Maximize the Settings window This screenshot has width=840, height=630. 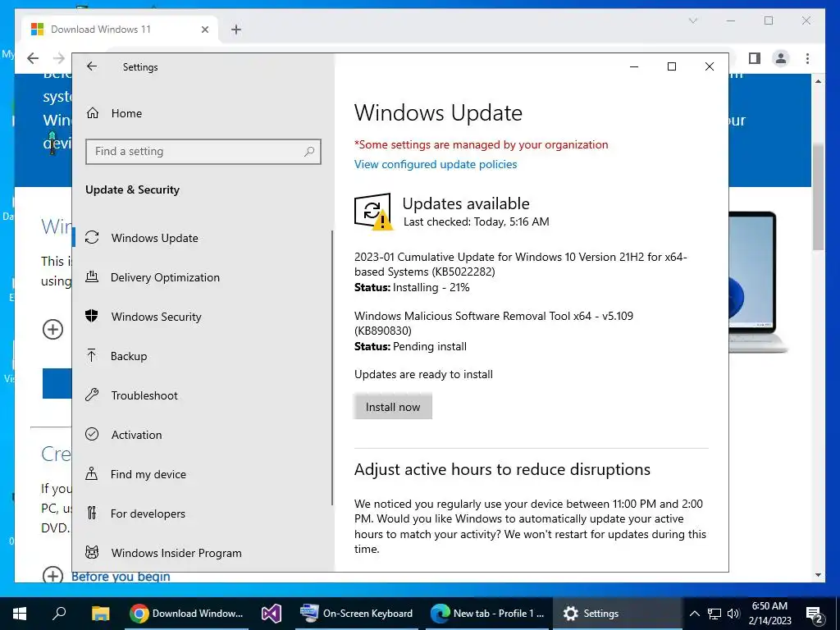672,66
